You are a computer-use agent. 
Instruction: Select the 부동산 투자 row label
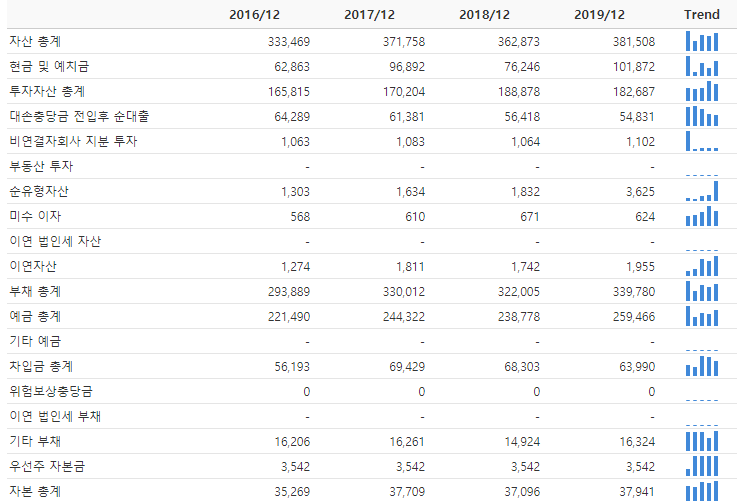41,166
